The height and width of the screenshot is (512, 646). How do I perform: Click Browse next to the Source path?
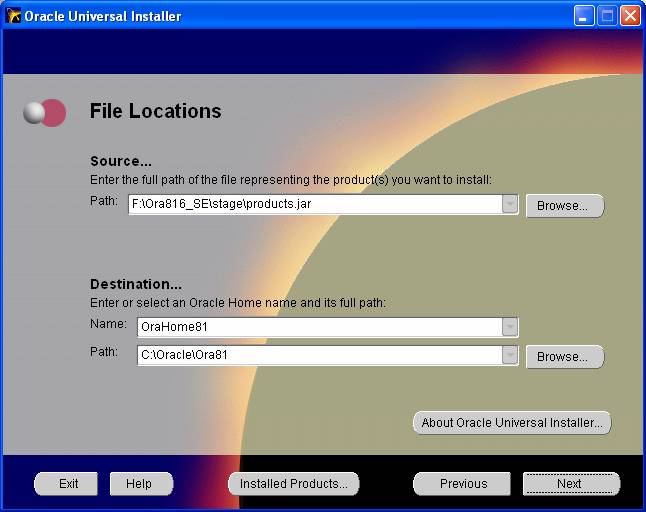[564, 206]
